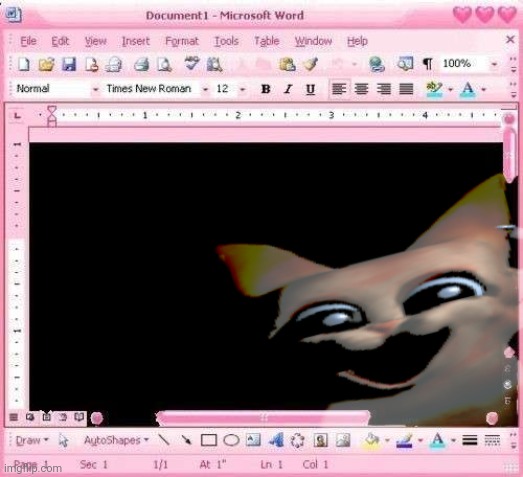Insert WordArt with the blue A icon

[x=276, y=440]
